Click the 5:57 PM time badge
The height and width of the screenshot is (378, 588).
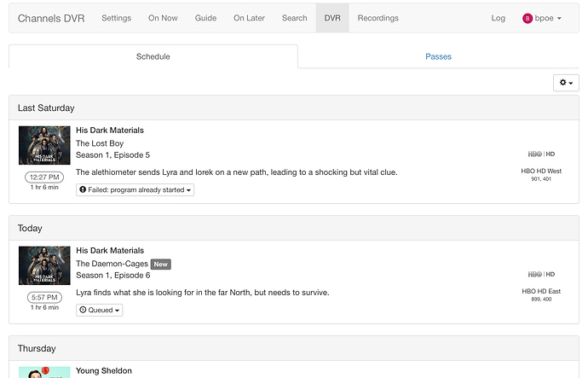pyautogui.click(x=44, y=297)
